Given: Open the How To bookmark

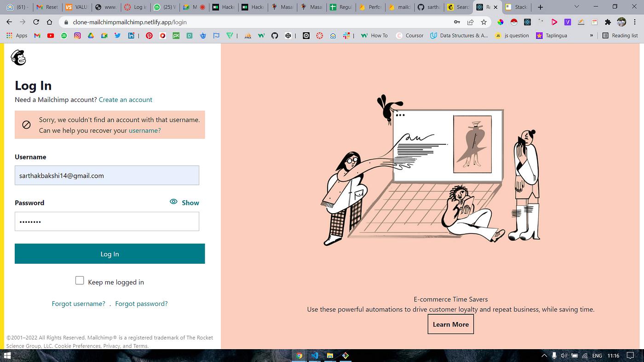Looking at the screenshot, I should pyautogui.click(x=374, y=35).
